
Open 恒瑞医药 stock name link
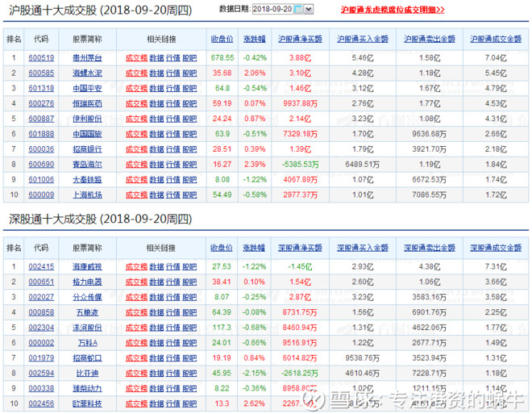coord(87,103)
